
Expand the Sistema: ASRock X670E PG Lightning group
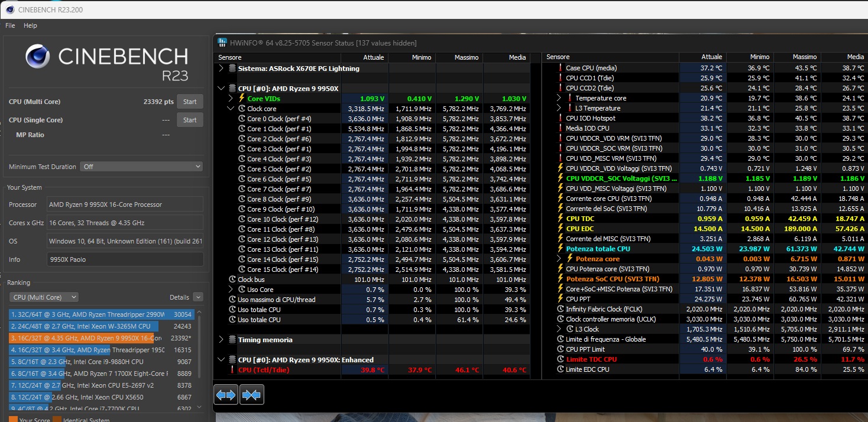click(222, 69)
